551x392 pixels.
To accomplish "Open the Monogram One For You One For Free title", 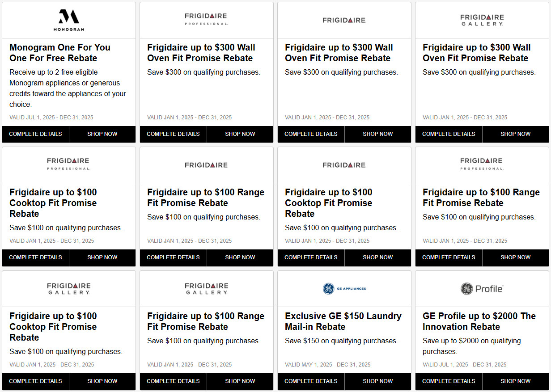I will pos(60,53).
